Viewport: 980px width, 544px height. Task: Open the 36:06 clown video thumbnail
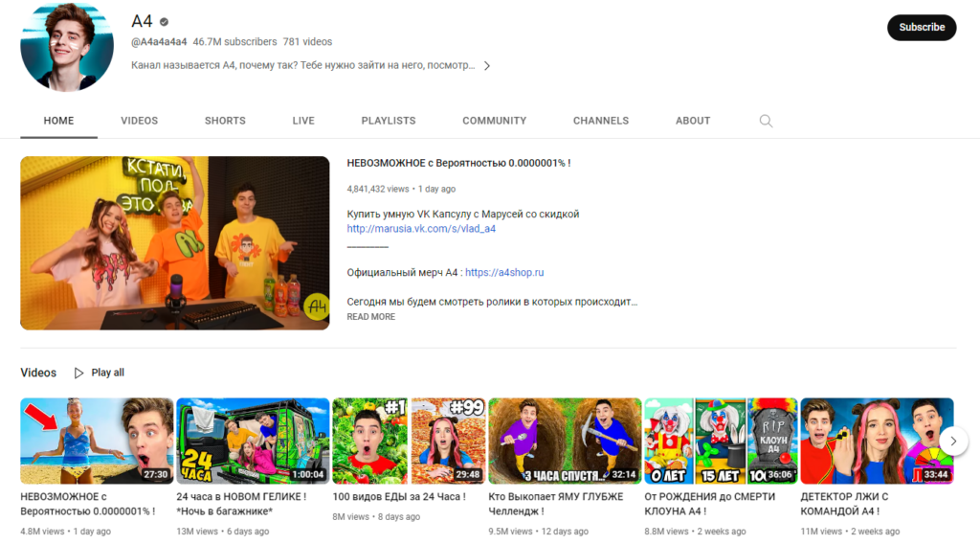coord(722,441)
